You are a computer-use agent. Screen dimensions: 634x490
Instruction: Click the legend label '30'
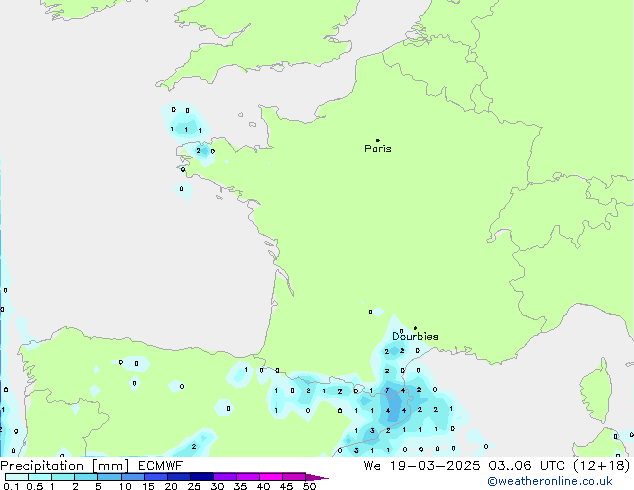coord(217,486)
